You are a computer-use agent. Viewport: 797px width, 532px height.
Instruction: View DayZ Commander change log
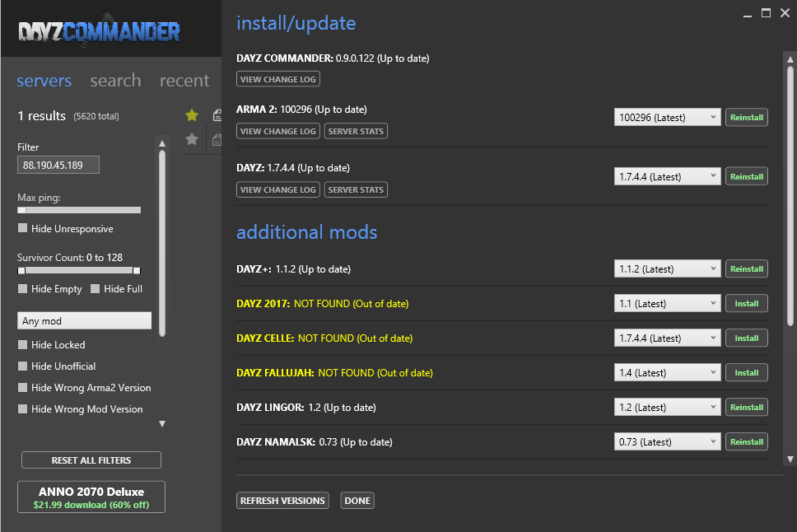278,79
